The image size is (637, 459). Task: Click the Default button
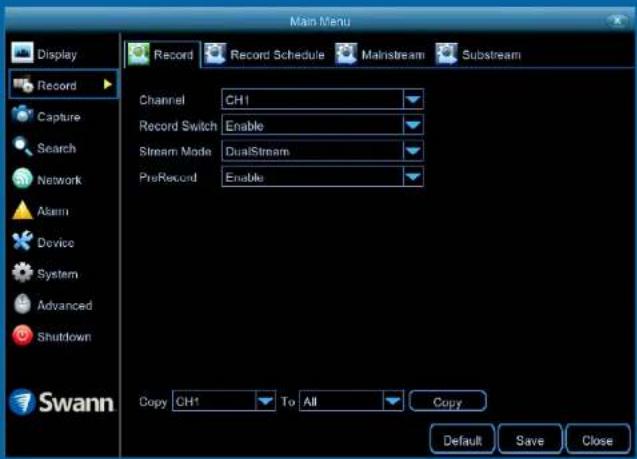click(x=462, y=440)
